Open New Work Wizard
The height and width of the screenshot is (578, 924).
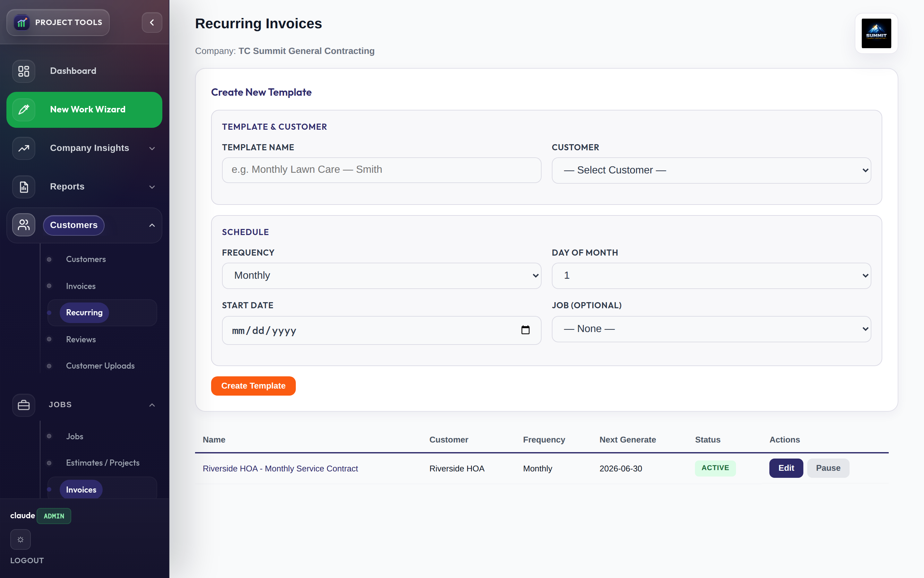click(84, 110)
